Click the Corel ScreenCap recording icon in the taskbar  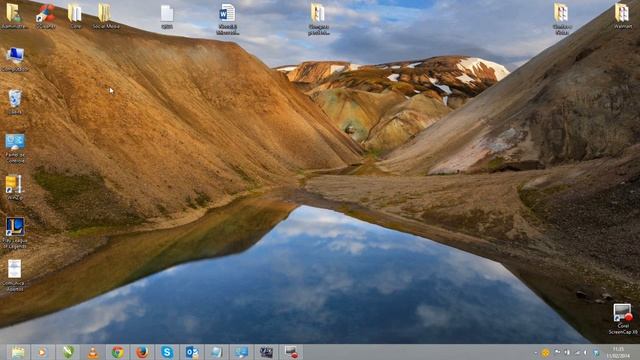pos(291,352)
